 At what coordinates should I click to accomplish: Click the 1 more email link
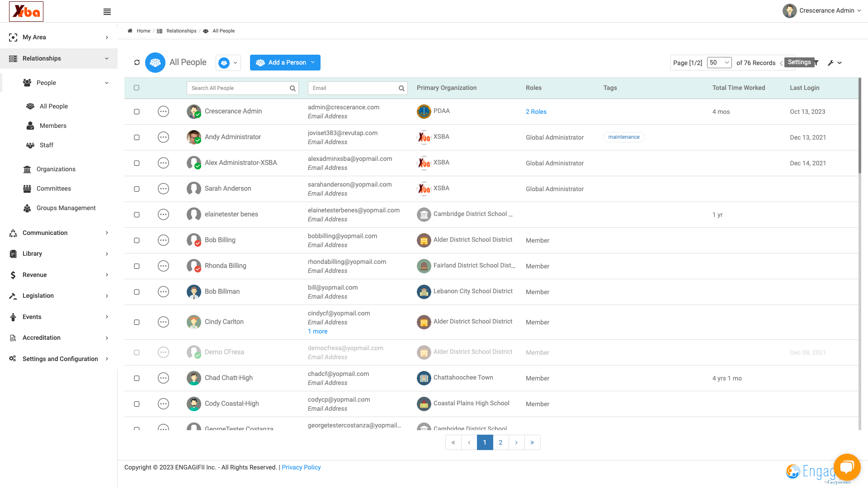(x=318, y=331)
